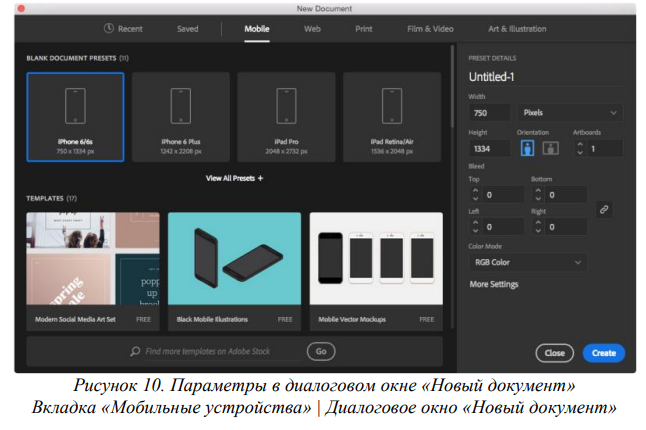Viewport: 646px width, 430px height.
Task: Click the Adobe Stock search magnifier icon
Action: coord(135,351)
